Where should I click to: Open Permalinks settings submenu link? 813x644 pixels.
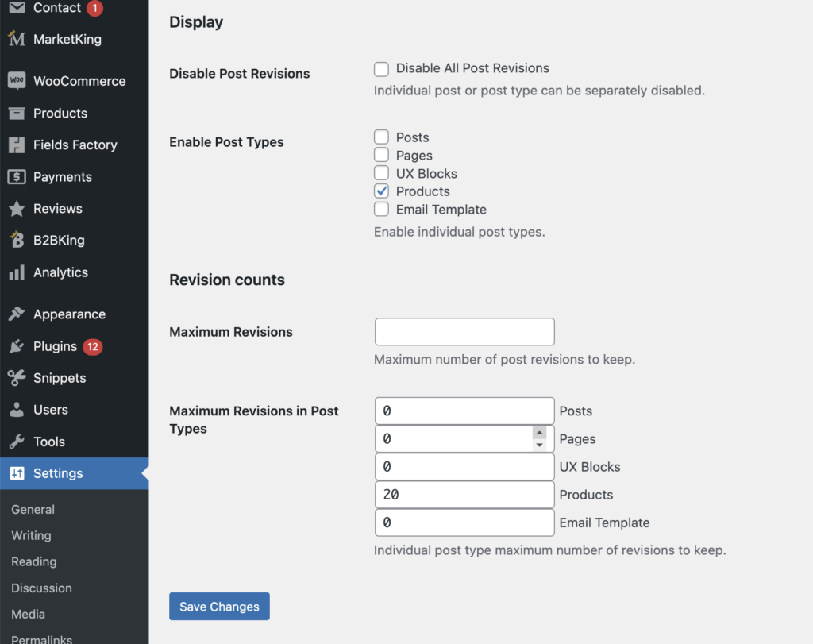coord(41,638)
